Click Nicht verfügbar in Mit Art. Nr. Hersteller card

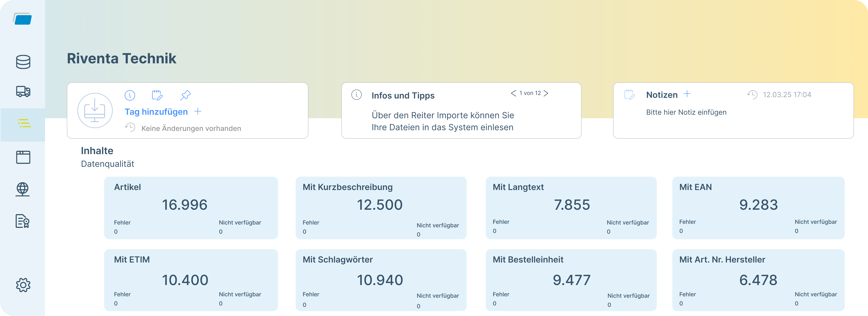click(815, 294)
